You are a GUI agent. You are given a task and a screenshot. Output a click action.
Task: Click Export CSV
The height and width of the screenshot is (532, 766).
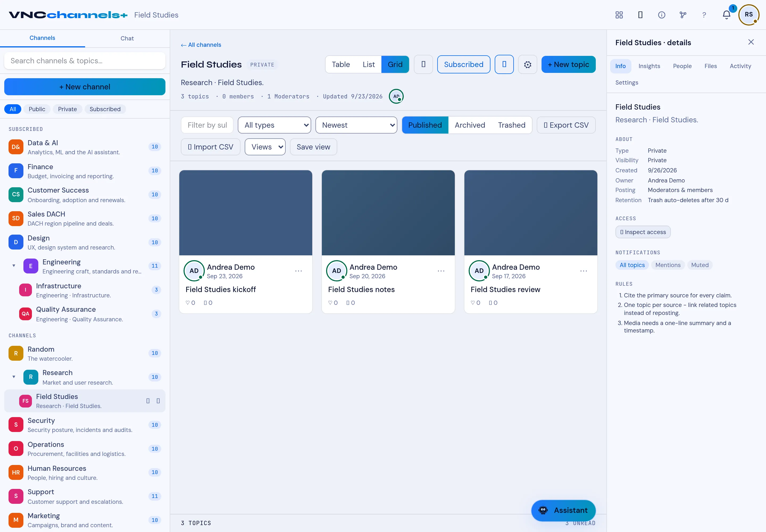(x=566, y=125)
